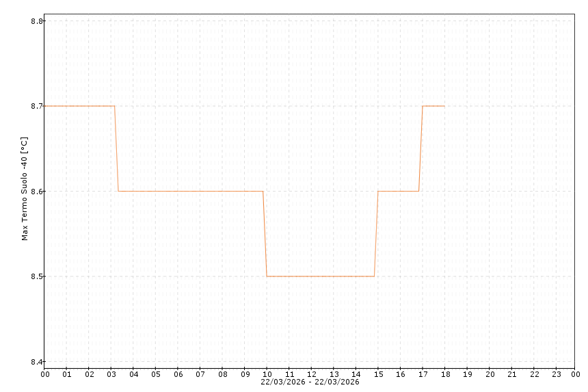Click the 'Max Termo Suolo -40 [°C]' axis title
This screenshot has width=588, height=392.
(x=25, y=189)
